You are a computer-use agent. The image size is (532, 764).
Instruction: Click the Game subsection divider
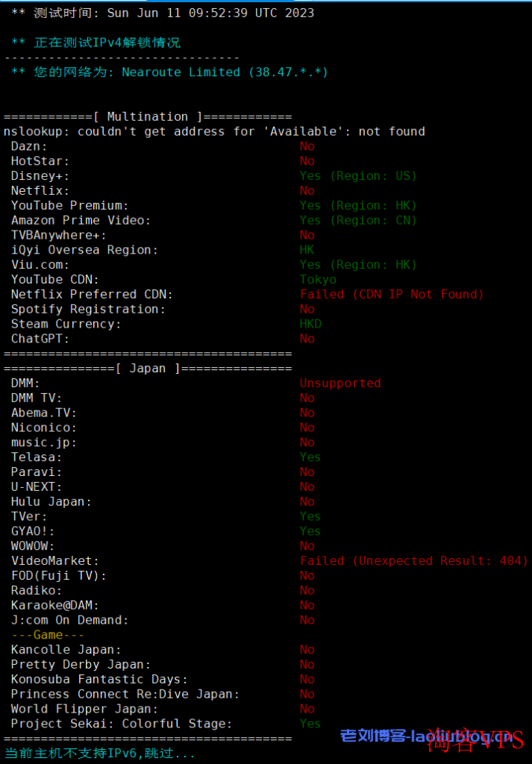[48, 635]
